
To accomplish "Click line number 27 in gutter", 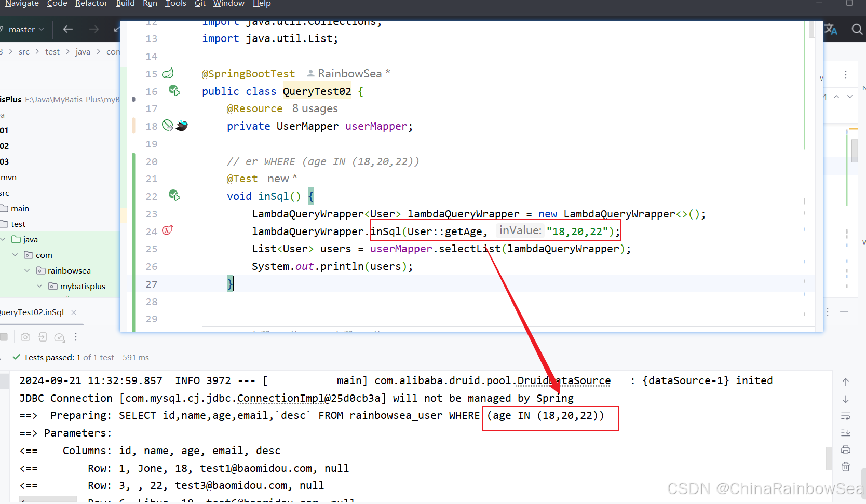I will [x=151, y=284].
